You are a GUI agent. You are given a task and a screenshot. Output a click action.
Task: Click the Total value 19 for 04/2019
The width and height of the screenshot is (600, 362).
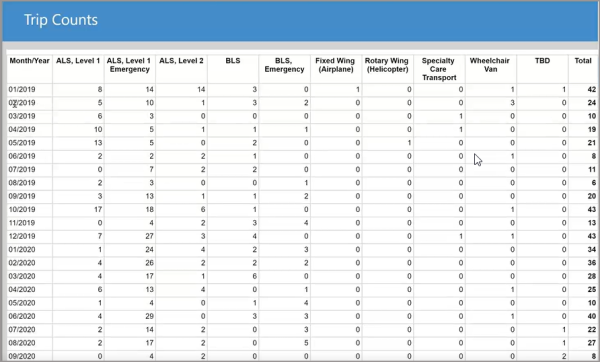pos(592,129)
